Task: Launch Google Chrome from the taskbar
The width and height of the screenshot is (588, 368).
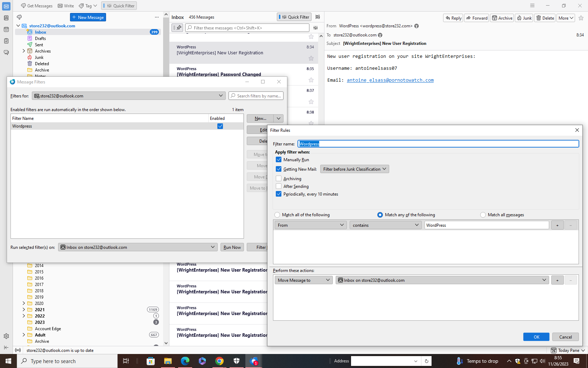Action: click(x=219, y=361)
